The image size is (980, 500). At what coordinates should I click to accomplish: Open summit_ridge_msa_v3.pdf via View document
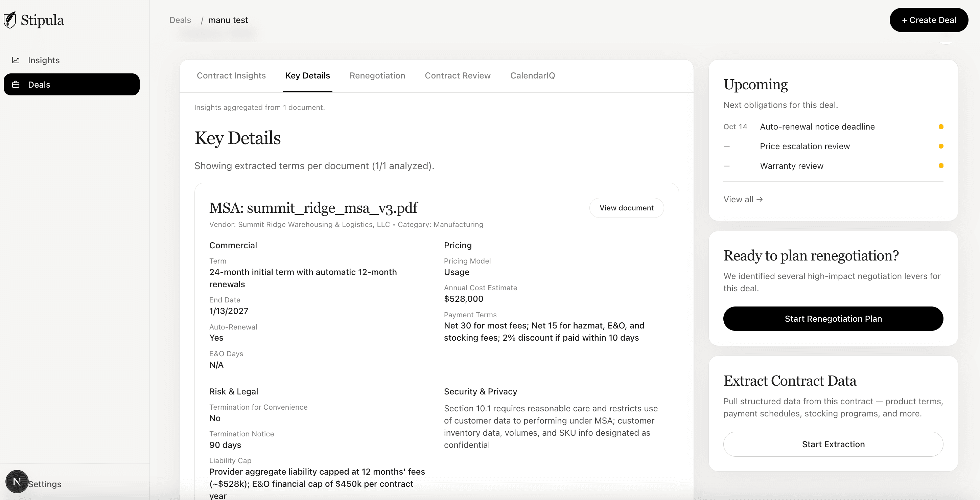click(626, 208)
